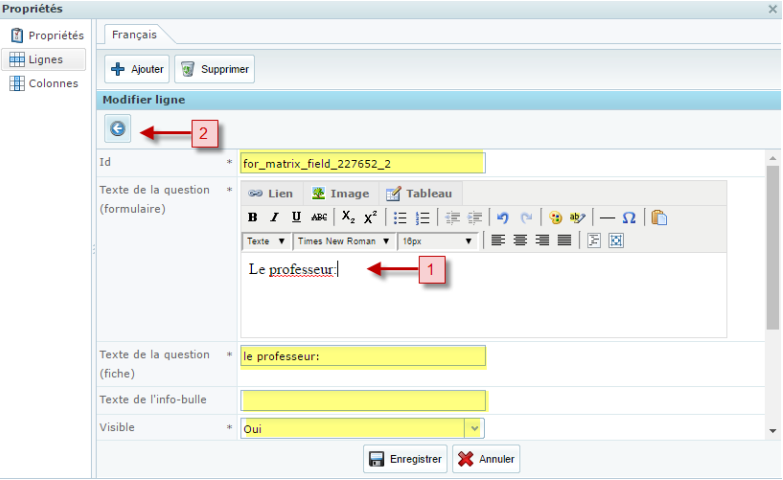Expand the Visible dropdown set to Oui
Screen dimensions: 783x480
coord(474,428)
